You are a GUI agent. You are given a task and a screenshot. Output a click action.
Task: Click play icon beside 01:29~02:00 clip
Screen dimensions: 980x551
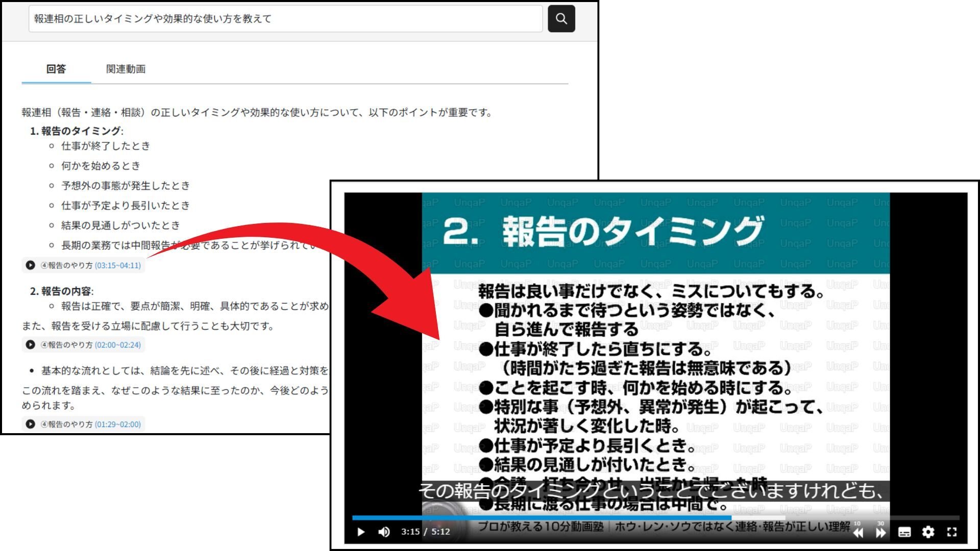[31, 424]
